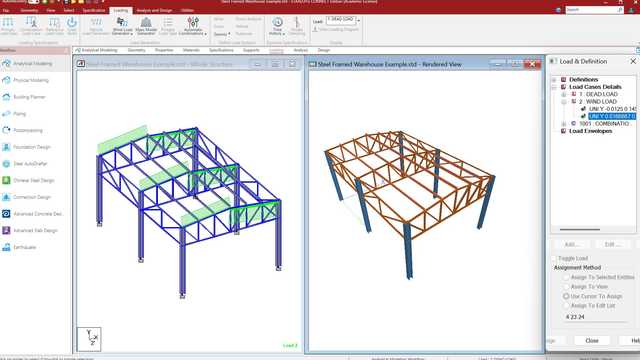Screen dimensions: 640x360
Task: Open the Geometry ribbon tab
Action: (29, 10)
